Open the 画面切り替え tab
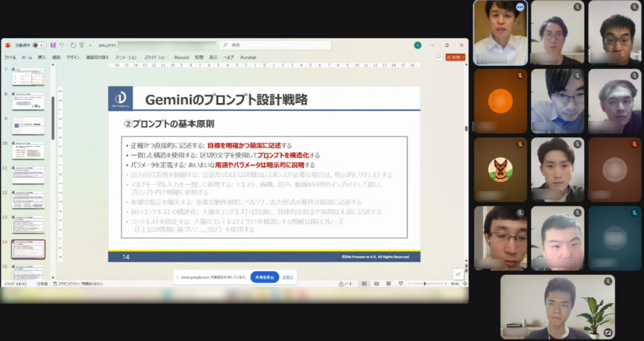 point(97,57)
